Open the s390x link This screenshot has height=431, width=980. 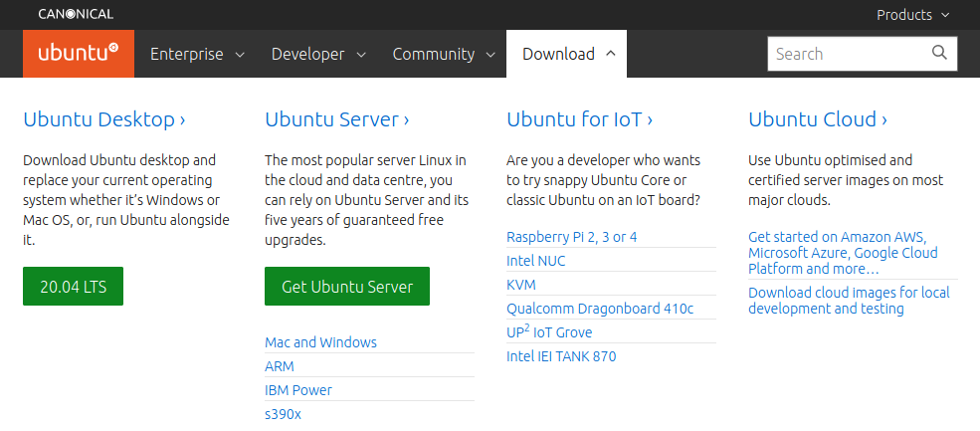(x=284, y=414)
